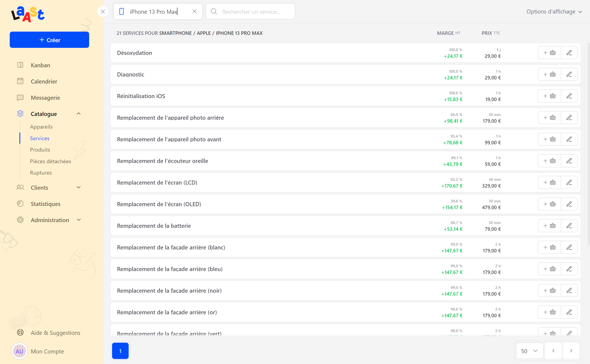
Task: Click the PRIX TTC column header
Action: point(491,33)
